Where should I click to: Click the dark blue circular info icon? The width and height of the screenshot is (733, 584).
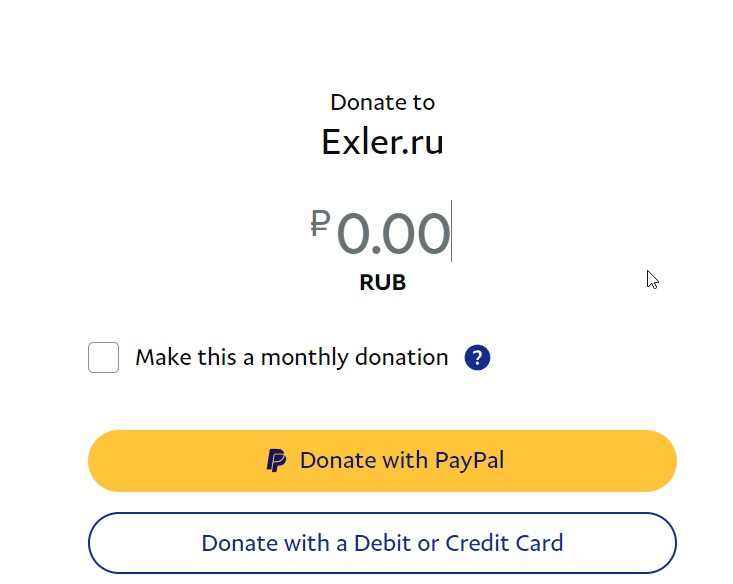[477, 358]
